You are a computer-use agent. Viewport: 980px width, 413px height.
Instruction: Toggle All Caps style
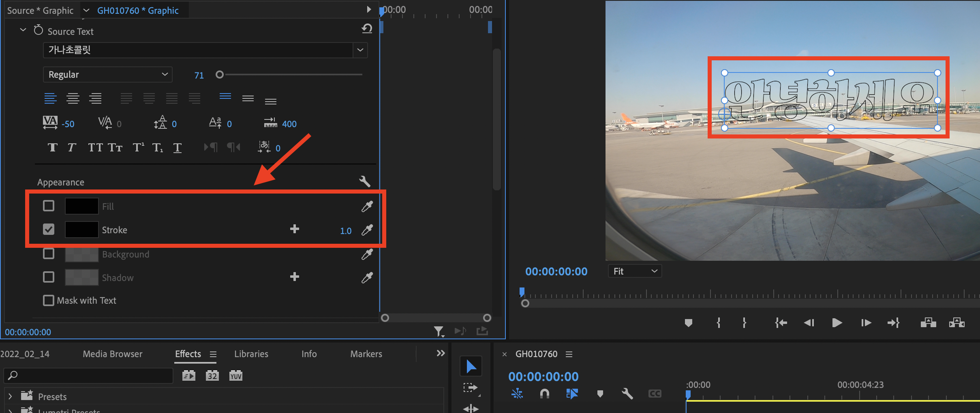96,147
